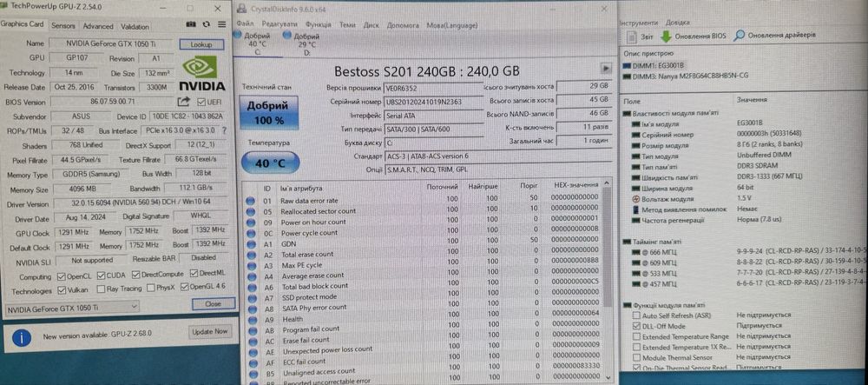Open the Файл menu in CrystalDiskInfo
This screenshot has width=868, height=385.
pyautogui.click(x=246, y=25)
